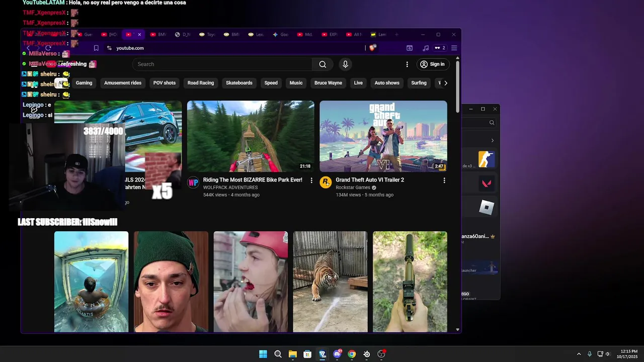
Task: Select the Live chip
Action: point(358,83)
